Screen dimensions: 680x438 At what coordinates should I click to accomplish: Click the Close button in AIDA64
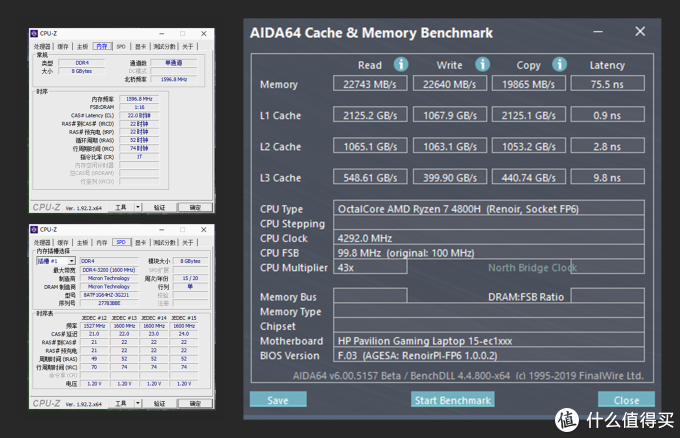626,399
